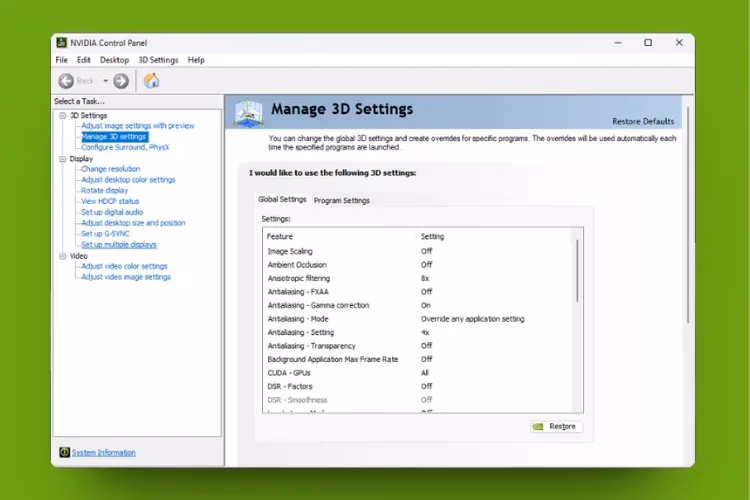
Task: Collapse the 3D Settings tree node
Action: [x=63, y=116]
